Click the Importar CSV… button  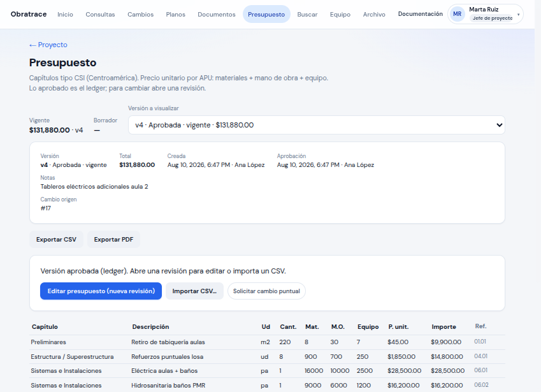[x=194, y=291]
